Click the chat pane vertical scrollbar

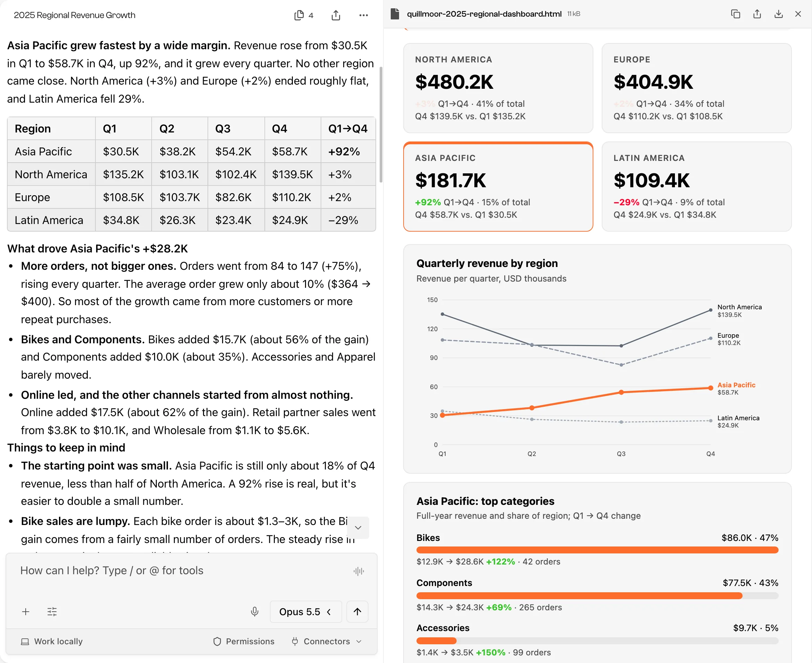click(381, 124)
